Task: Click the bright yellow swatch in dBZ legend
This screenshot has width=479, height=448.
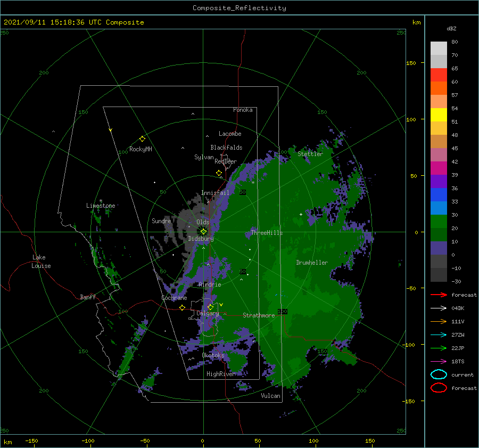Action: [439, 115]
